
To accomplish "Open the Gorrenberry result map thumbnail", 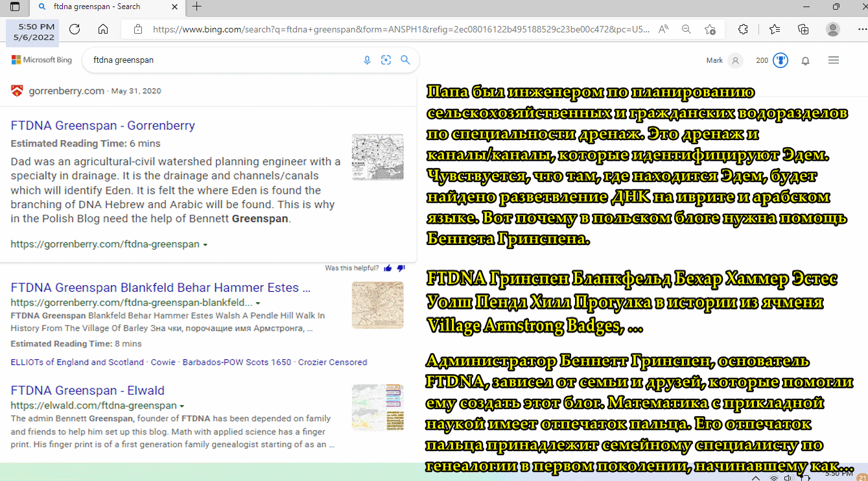I will [x=377, y=157].
